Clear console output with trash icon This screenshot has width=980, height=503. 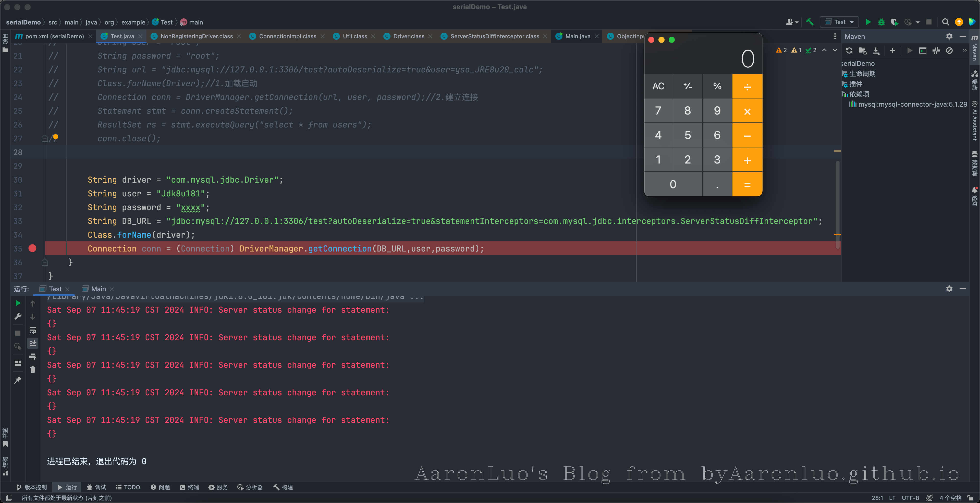pyautogui.click(x=33, y=370)
